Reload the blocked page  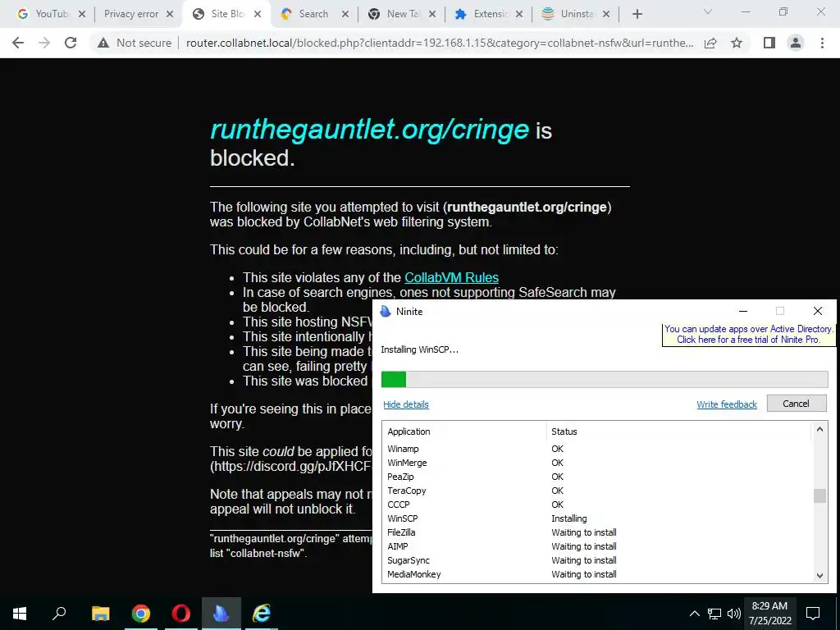(71, 43)
